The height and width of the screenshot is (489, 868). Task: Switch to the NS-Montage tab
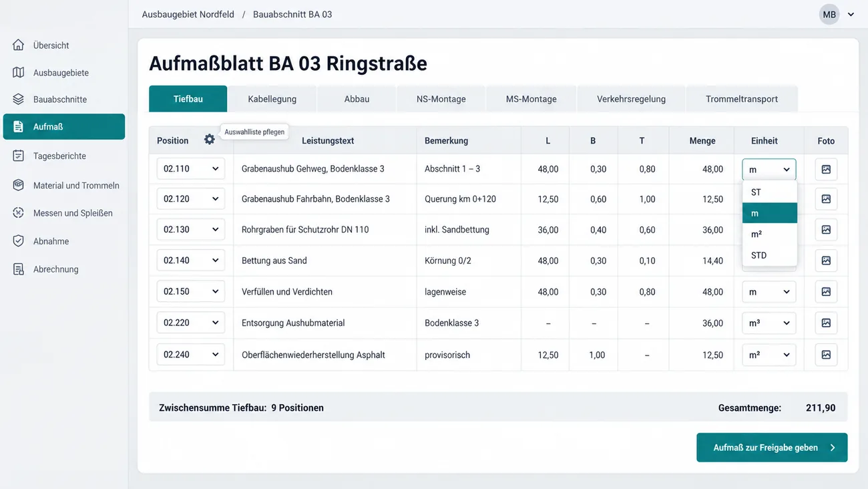[441, 99]
